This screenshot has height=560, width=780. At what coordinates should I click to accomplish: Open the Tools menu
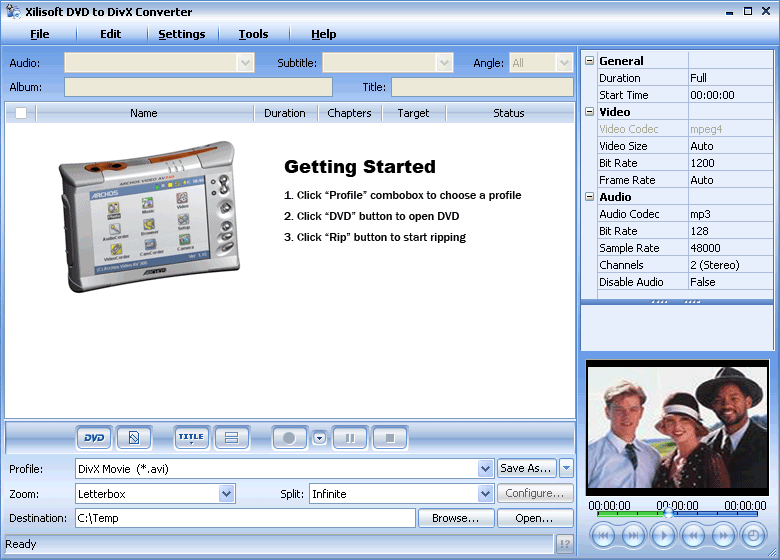click(x=253, y=34)
